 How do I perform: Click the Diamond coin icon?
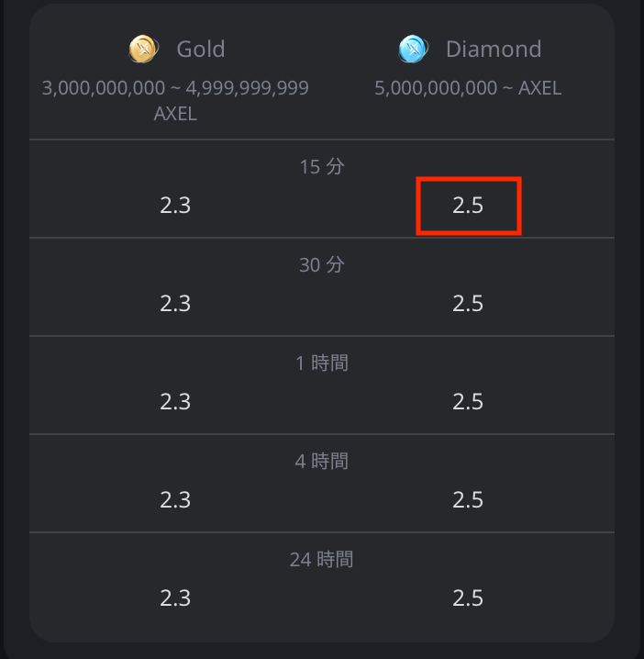tap(414, 49)
